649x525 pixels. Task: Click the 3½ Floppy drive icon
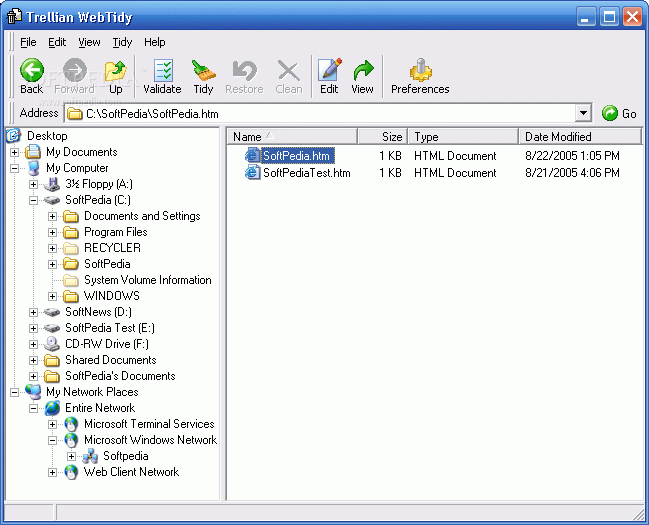(x=52, y=184)
